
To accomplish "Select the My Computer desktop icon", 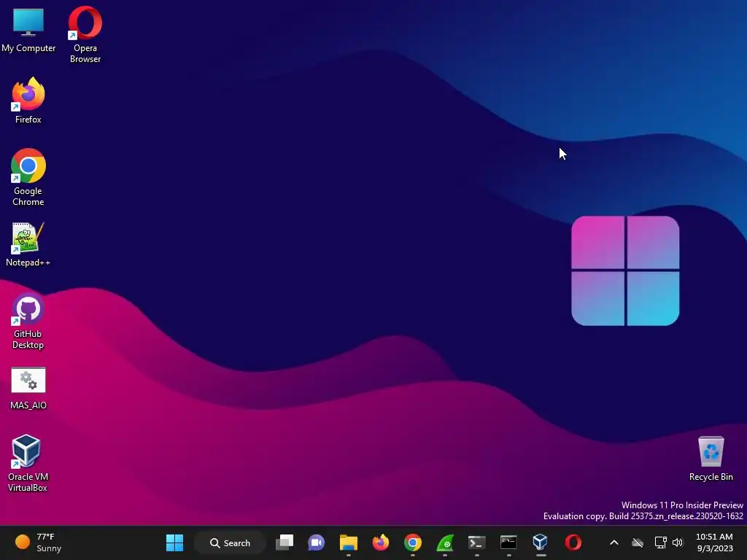I will (x=28, y=30).
